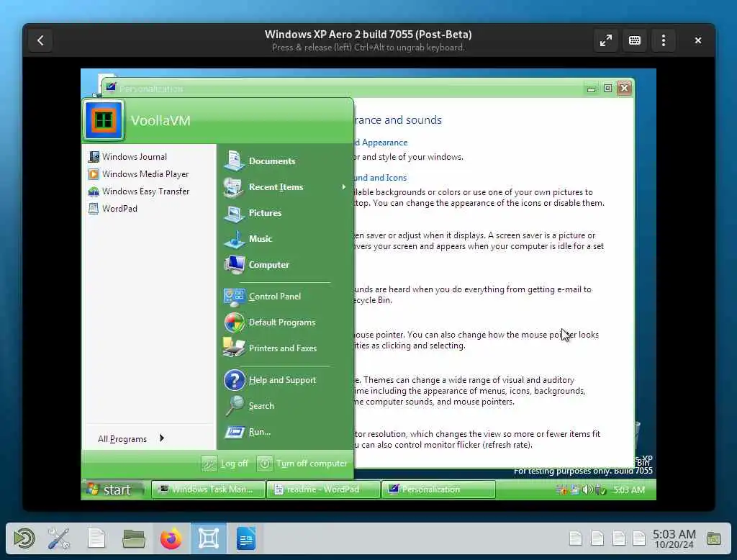Click the Windows Media Player icon

pos(94,174)
